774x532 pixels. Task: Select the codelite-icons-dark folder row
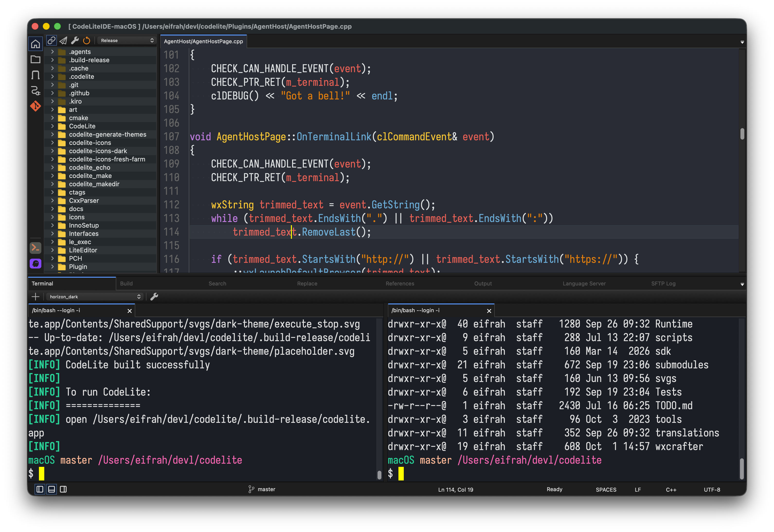[100, 151]
